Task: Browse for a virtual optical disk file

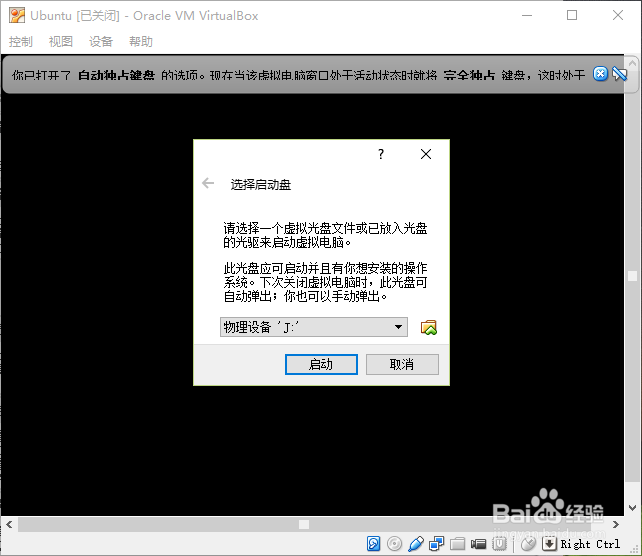Action: 429,328
